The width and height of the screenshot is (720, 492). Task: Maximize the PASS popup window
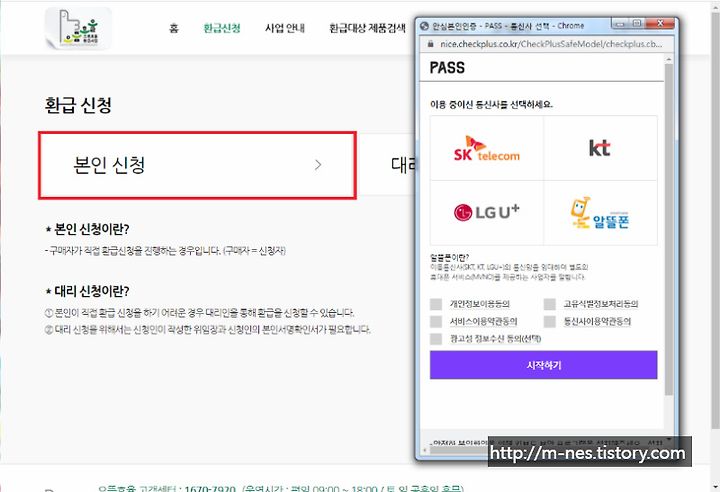point(637,23)
